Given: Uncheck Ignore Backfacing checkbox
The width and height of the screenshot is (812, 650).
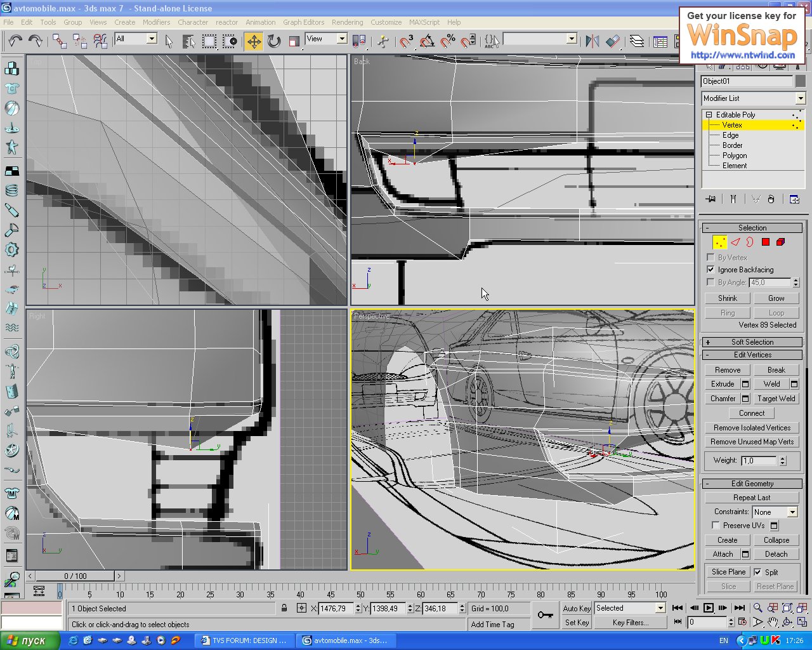Looking at the screenshot, I should [710, 269].
